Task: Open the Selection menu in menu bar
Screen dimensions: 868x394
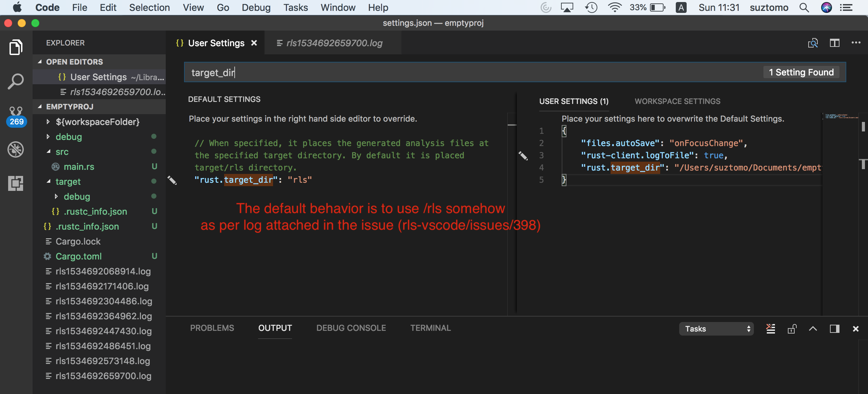Action: (x=149, y=7)
